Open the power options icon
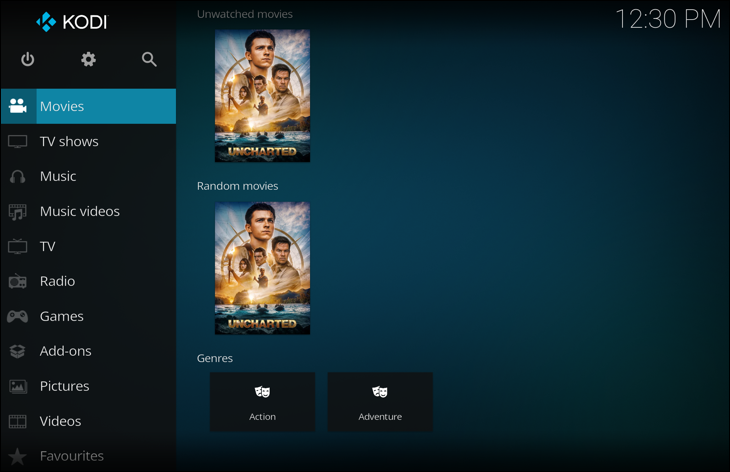730x472 pixels. coord(27,59)
